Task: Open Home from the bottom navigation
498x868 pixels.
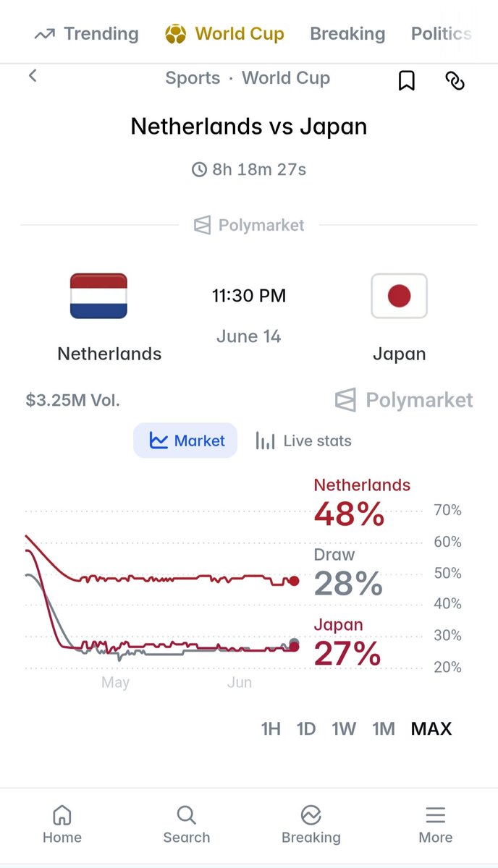Action: [62, 825]
